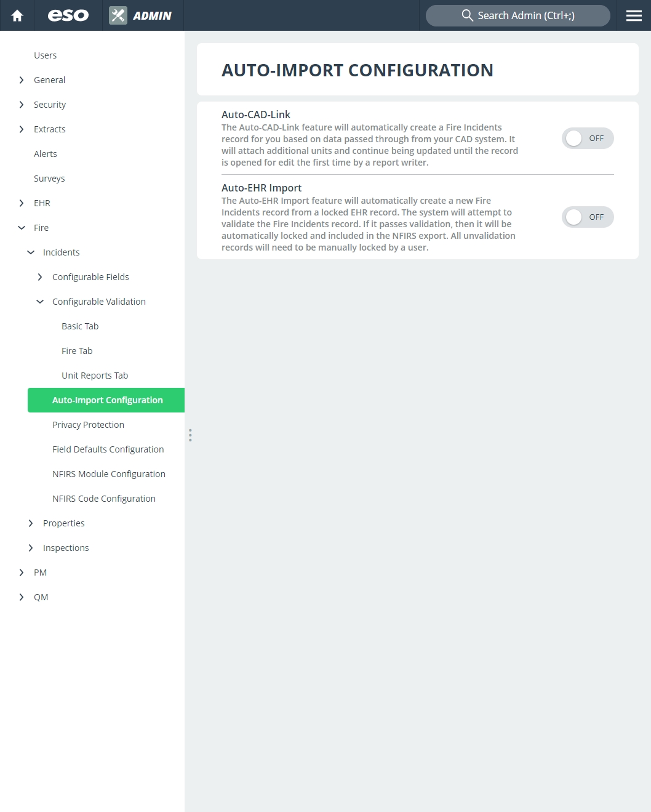Image resolution: width=651 pixels, height=812 pixels.
Task: Collapse the Fire section
Action: pyautogui.click(x=22, y=228)
